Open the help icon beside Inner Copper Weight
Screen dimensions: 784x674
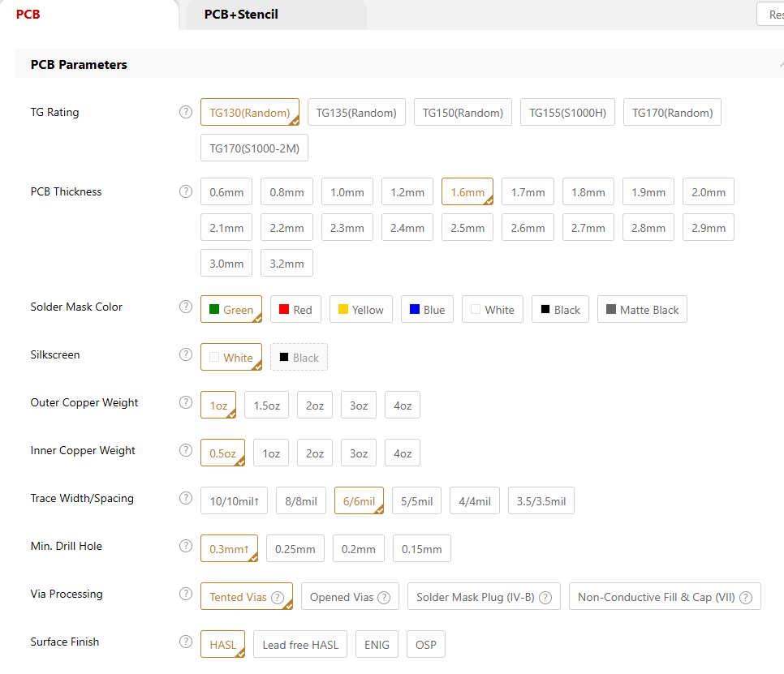tap(186, 450)
